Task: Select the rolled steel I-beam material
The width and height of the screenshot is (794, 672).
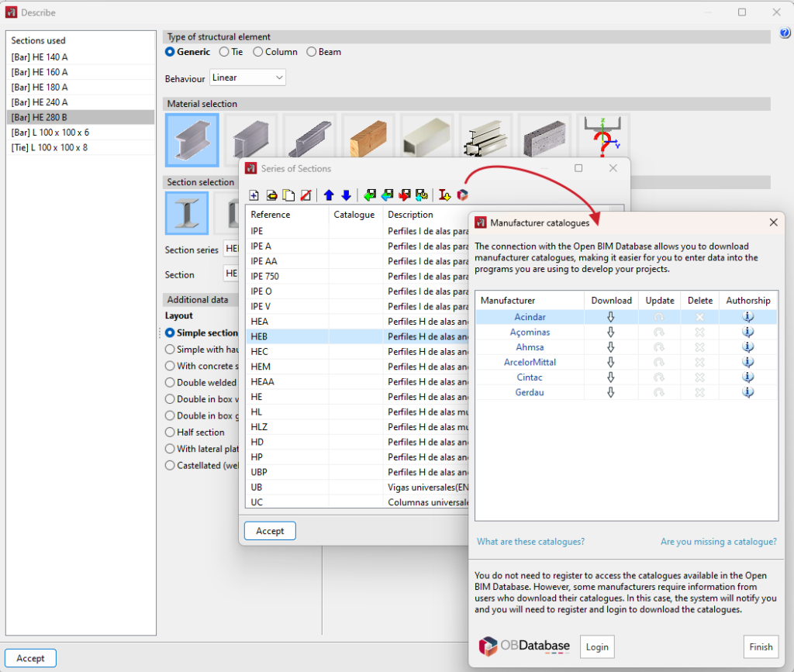Action: click(x=192, y=140)
